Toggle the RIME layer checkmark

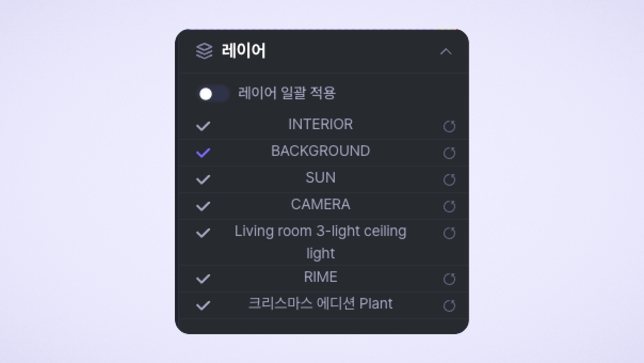tap(203, 279)
